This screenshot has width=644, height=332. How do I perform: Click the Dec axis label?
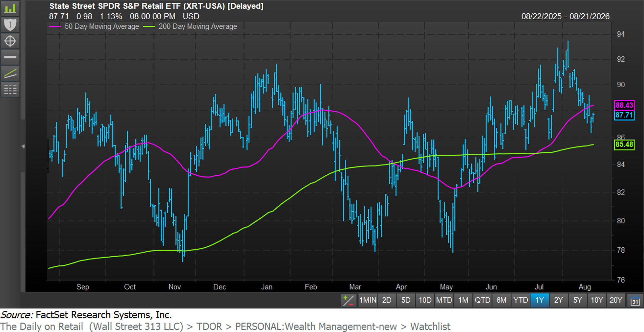pos(219,287)
